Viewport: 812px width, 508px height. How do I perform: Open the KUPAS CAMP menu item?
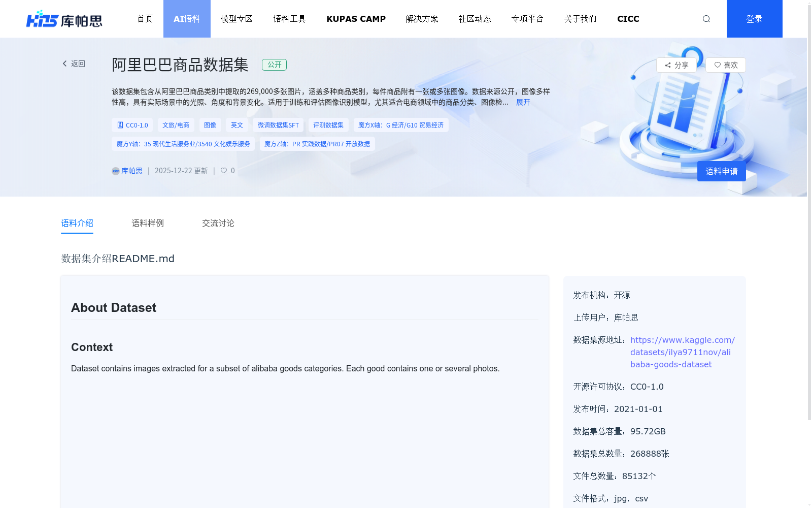click(x=356, y=19)
